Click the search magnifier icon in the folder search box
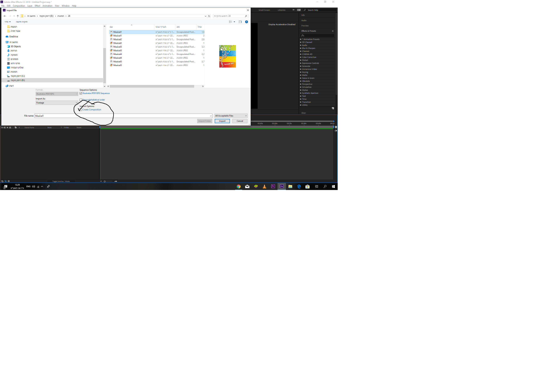The image size is (548, 392). [246, 16]
